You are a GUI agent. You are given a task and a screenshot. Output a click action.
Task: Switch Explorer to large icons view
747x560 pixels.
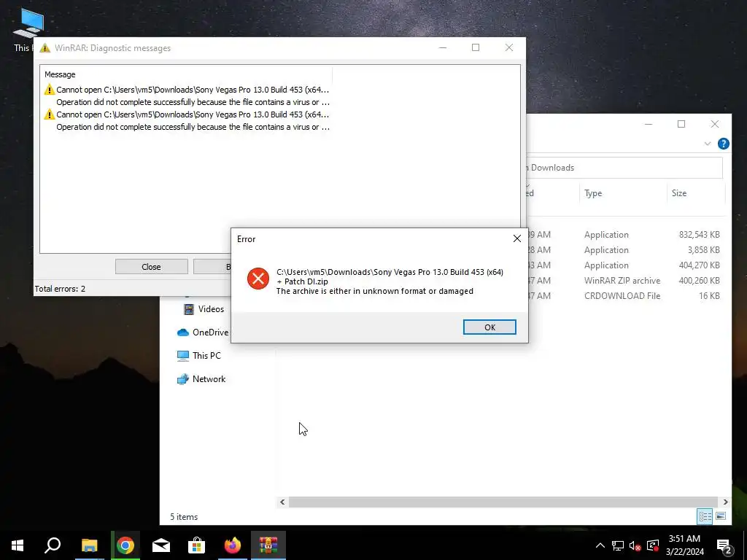click(721, 516)
